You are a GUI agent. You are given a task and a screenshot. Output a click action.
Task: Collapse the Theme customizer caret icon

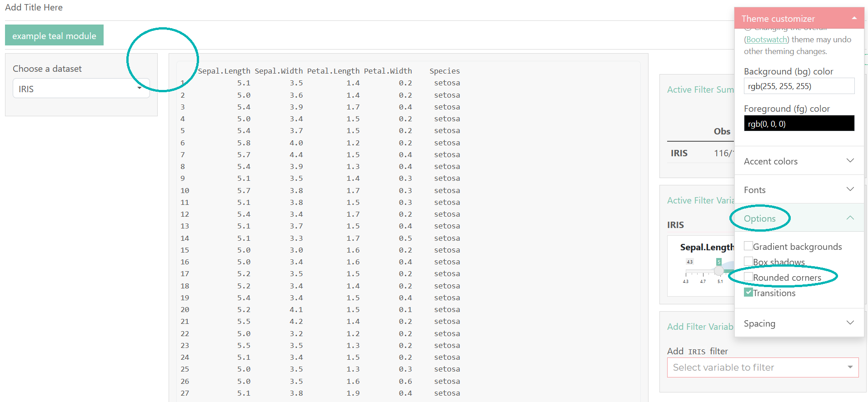pos(854,18)
